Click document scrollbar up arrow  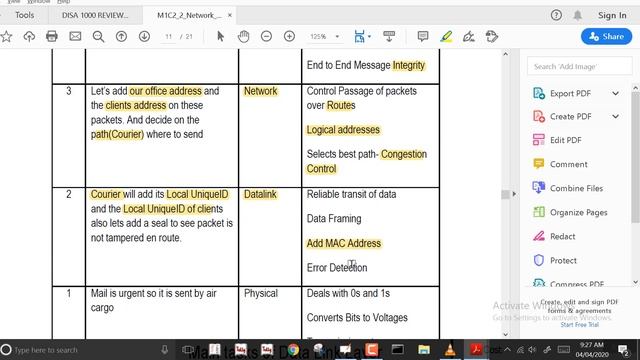pos(506,54)
